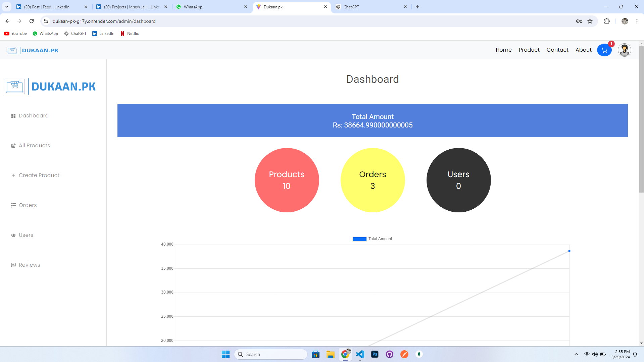Click the Users sidebar icon
644x362 pixels.
coord(13,235)
